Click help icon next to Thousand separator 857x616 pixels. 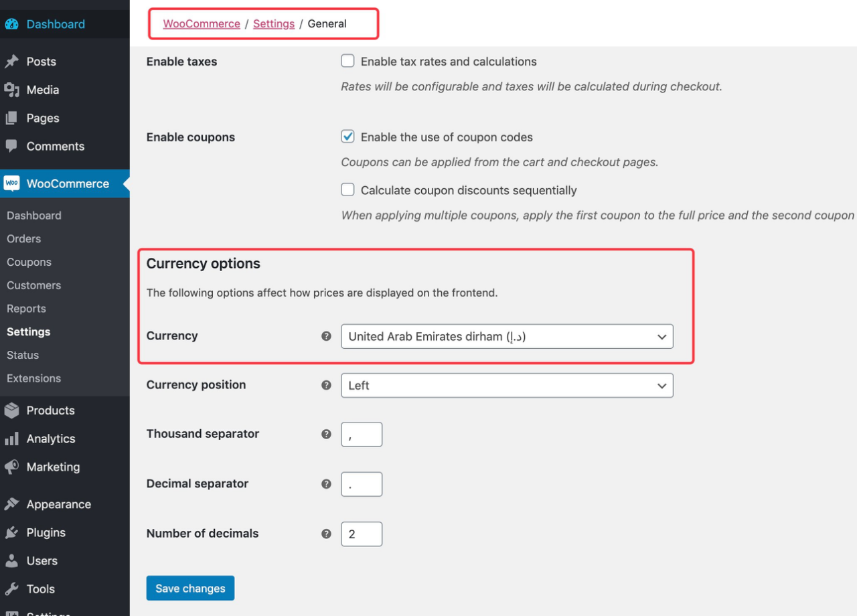coord(326,434)
